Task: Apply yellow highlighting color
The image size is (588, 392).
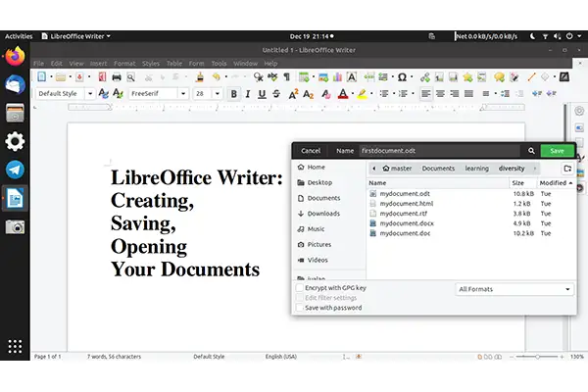Action: coord(362,94)
